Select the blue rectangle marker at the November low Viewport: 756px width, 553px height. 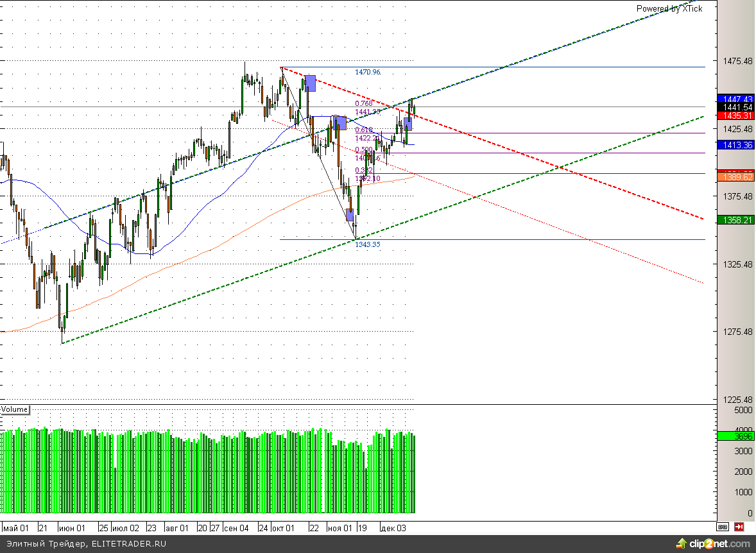tap(350, 214)
